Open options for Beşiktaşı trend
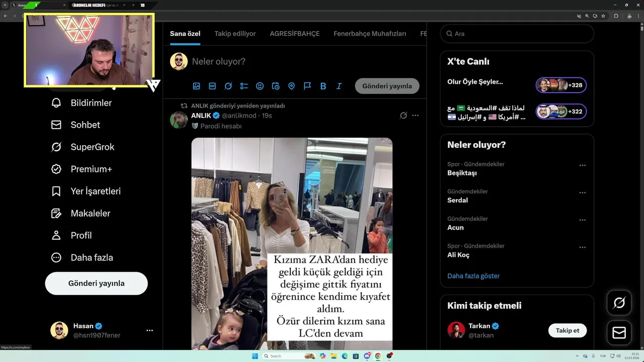644x362 pixels. click(582, 165)
